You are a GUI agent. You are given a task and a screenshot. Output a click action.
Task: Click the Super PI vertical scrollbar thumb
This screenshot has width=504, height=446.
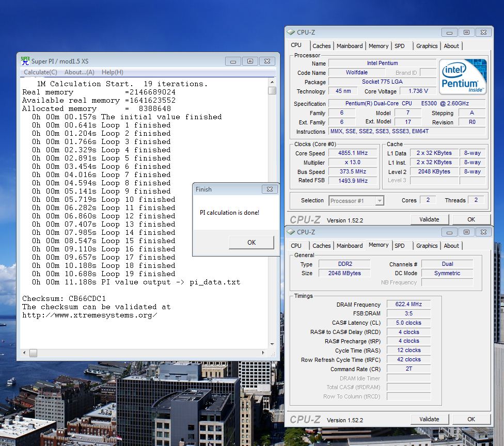[272, 91]
